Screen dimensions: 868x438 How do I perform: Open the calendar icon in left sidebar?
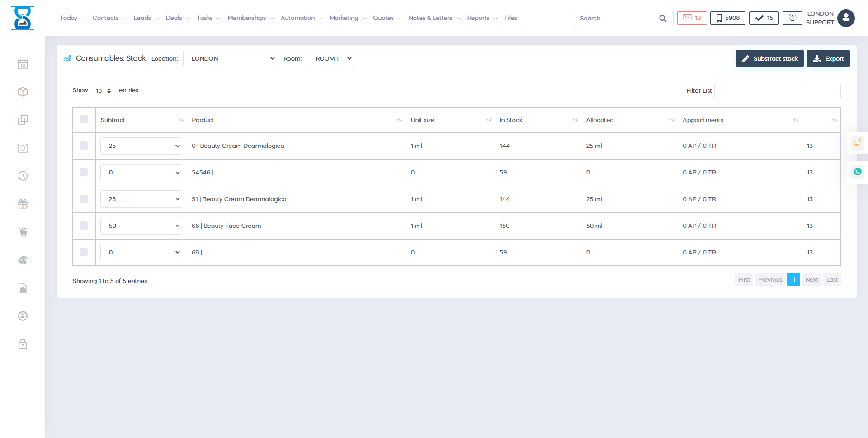coord(23,64)
